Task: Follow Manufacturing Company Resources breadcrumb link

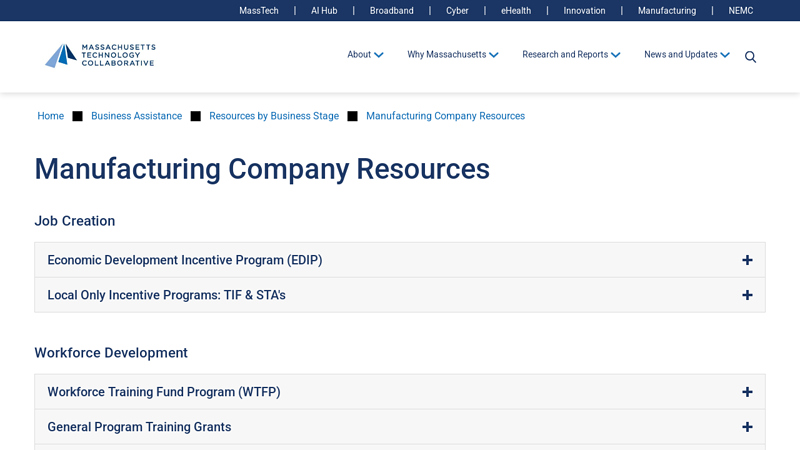Action: point(445,116)
